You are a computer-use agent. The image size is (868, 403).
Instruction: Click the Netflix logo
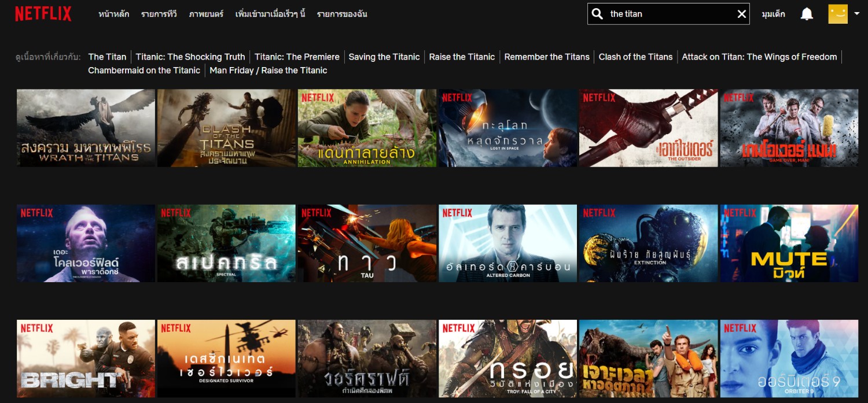pos(43,14)
